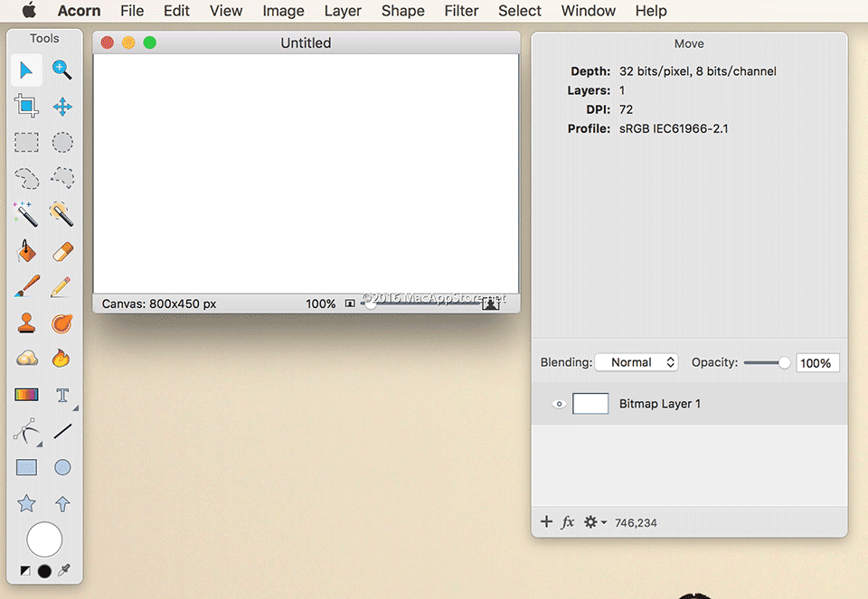This screenshot has width=868, height=599.
Task: Open the Blending mode Normal dropdown
Action: pos(636,362)
